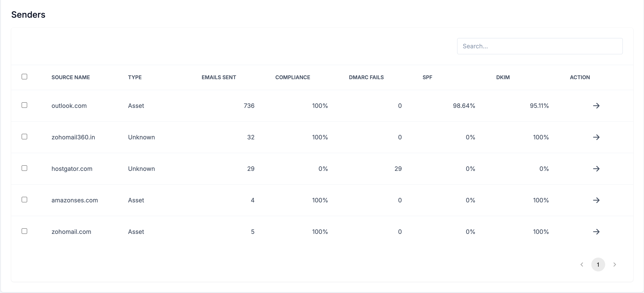Sort by Emails Sent column header
The height and width of the screenshot is (293, 644).
219,77
